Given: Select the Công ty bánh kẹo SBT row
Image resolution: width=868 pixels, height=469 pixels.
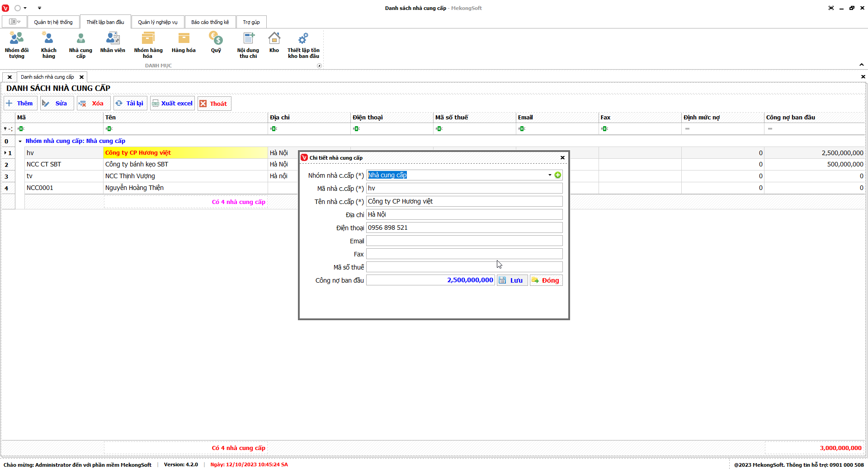Looking at the screenshot, I should tap(137, 165).
